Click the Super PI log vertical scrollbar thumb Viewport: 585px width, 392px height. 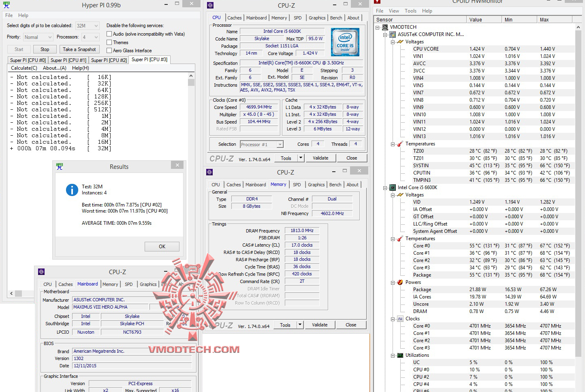click(191, 82)
